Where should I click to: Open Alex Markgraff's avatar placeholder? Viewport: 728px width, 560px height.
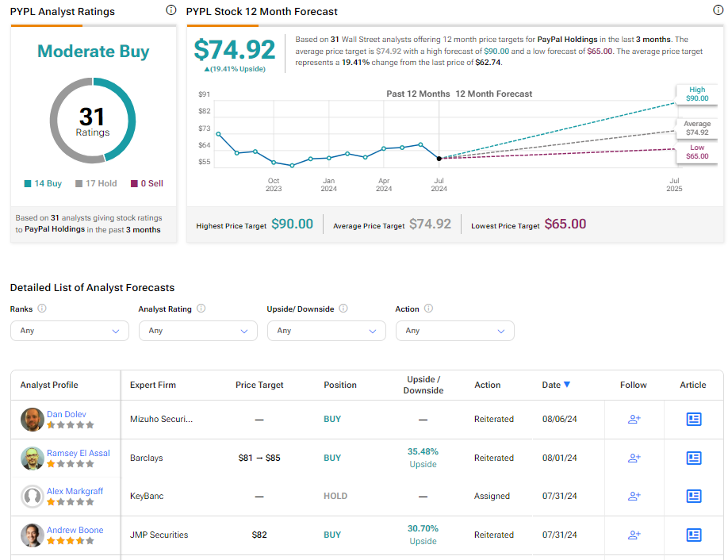coord(32,496)
